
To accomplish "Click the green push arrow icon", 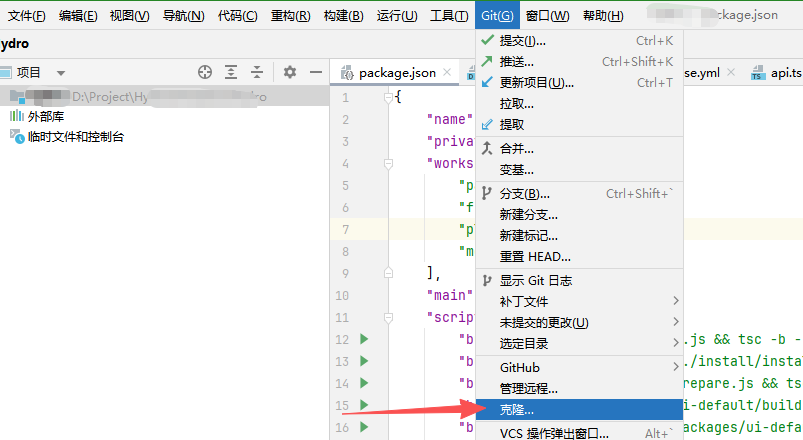I will [x=487, y=61].
